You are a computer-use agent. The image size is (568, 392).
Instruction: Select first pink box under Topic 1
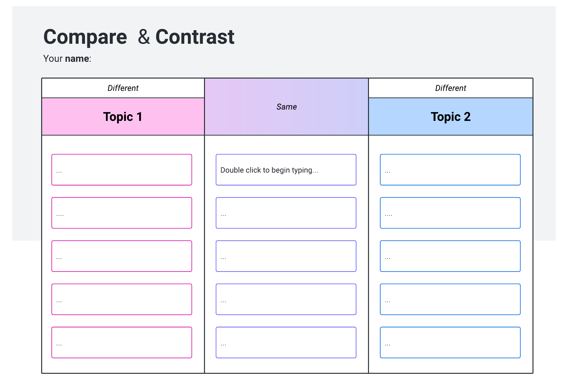click(122, 170)
